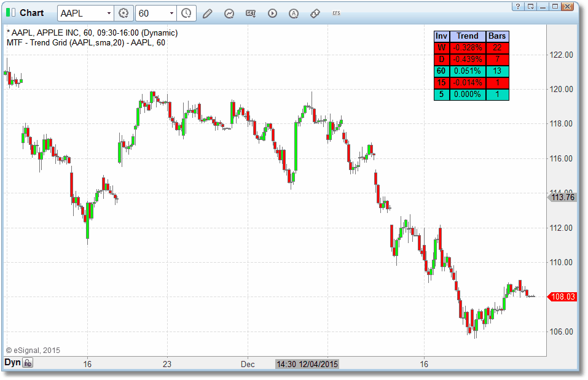Select the -0.439% daily trend cell
The height and width of the screenshot is (380, 588).
(x=467, y=59)
